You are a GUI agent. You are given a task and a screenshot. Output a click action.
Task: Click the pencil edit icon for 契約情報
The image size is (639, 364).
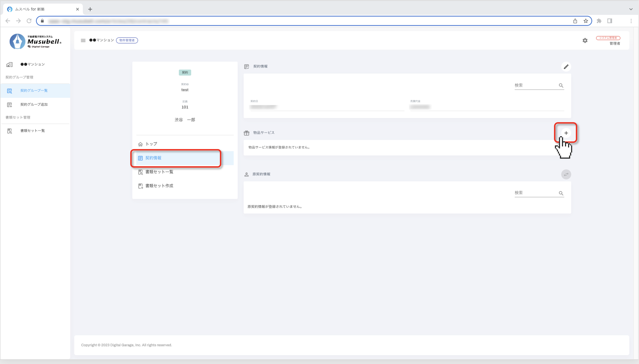point(566,67)
